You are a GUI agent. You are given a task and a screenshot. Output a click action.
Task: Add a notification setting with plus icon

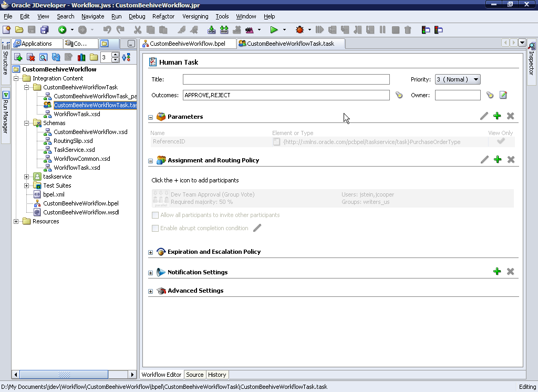click(x=497, y=272)
